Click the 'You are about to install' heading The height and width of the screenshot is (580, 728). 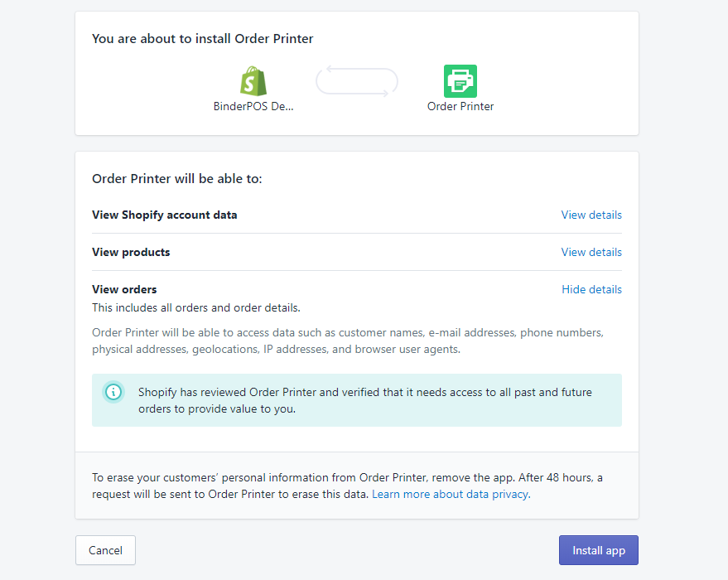(x=203, y=38)
